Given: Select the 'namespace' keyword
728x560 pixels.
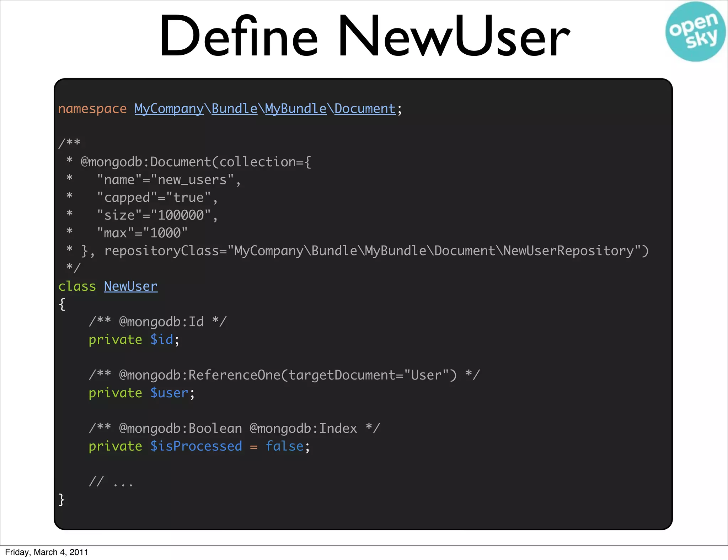Looking at the screenshot, I should tap(92, 109).
